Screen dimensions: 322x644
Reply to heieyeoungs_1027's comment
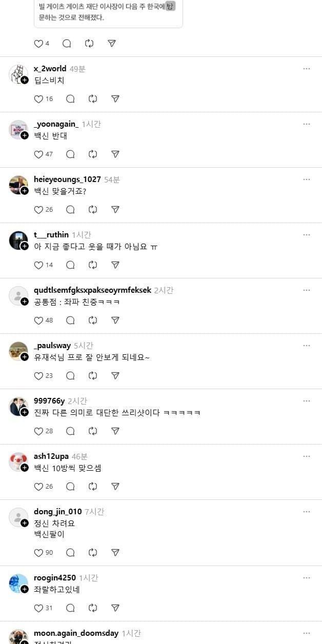[x=70, y=210]
